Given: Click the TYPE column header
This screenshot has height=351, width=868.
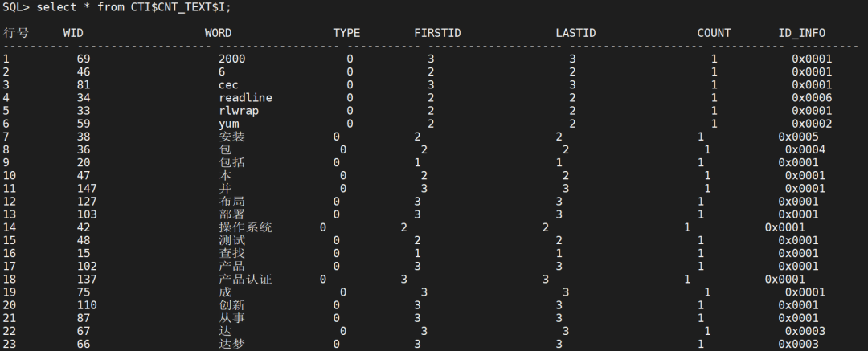Looking at the screenshot, I should (346, 33).
